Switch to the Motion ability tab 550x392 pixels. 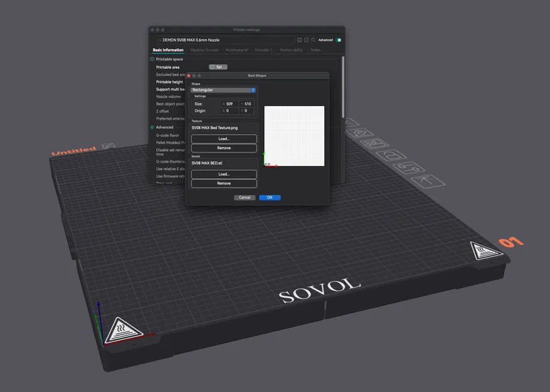coord(291,50)
